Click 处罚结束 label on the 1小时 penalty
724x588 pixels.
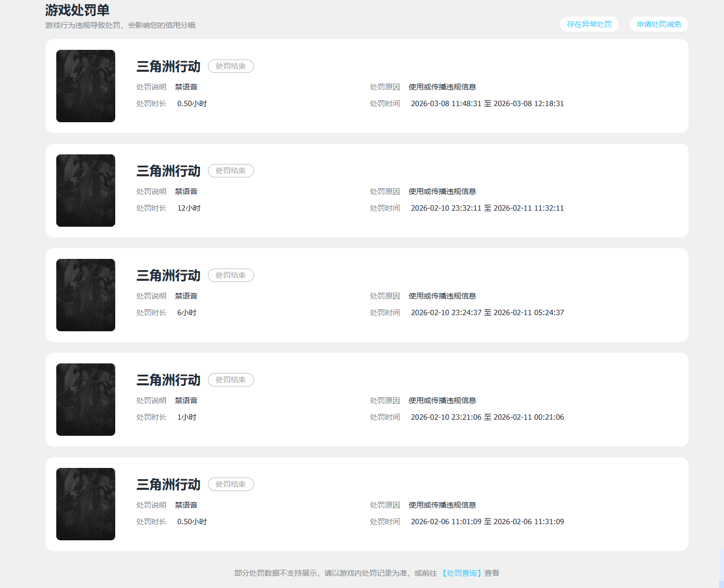230,380
